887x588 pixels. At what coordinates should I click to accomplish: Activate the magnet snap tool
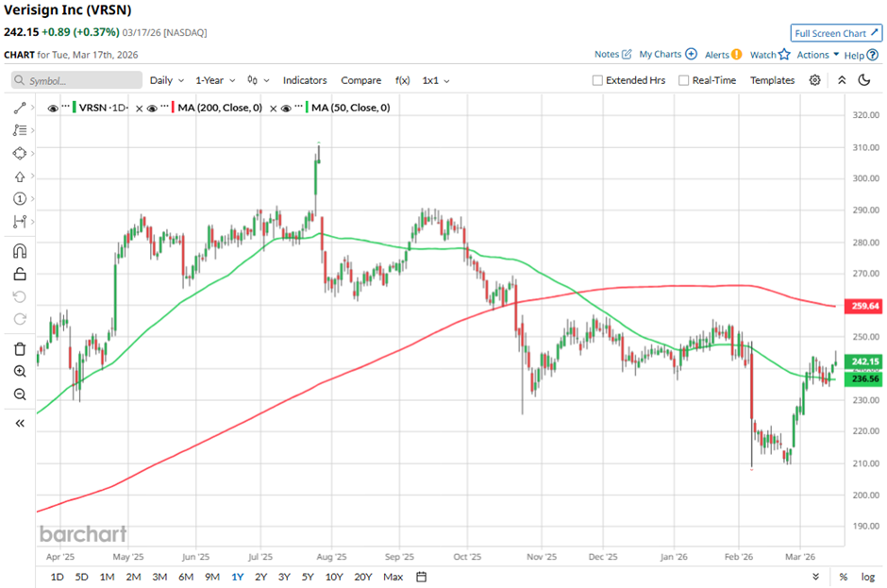click(20, 251)
